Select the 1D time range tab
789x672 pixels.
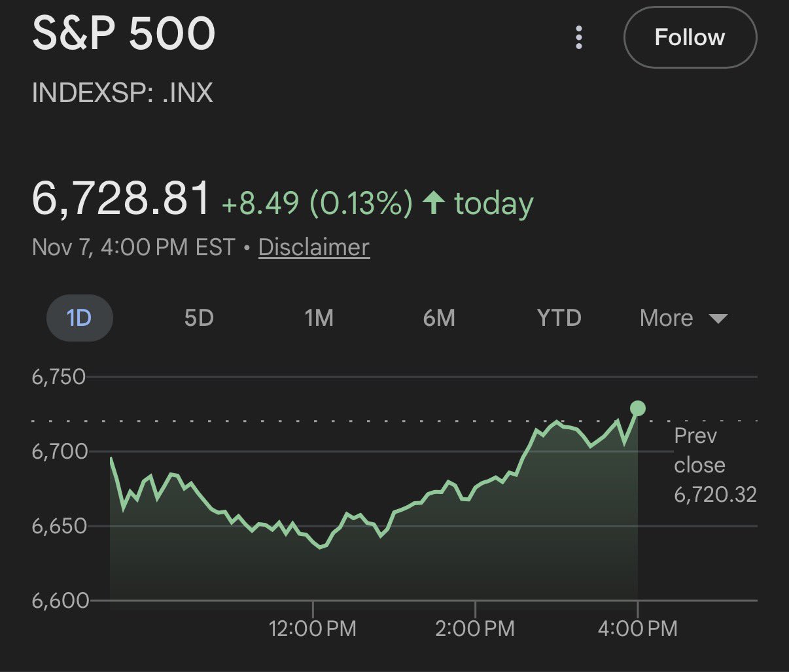(x=79, y=318)
